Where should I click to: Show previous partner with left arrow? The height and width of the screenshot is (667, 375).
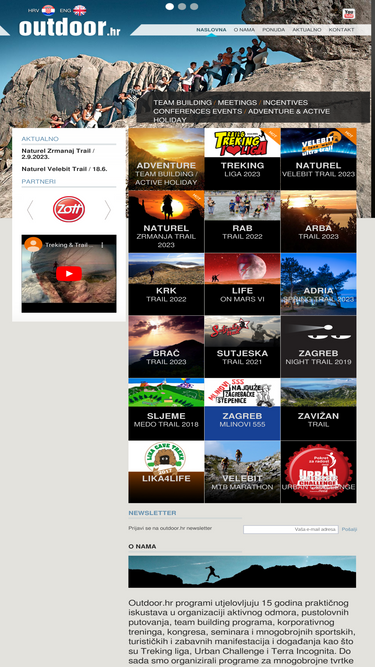30,210
